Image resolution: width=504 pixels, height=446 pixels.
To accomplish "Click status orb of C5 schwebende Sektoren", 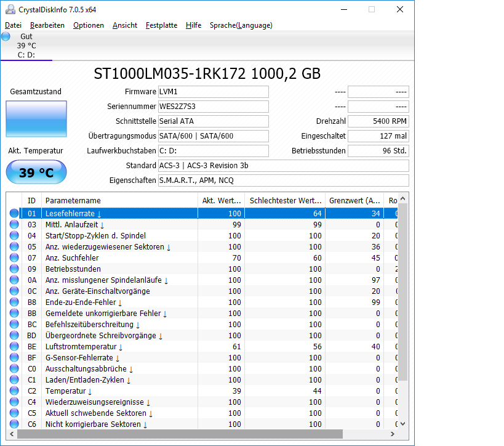I will (x=14, y=413).
